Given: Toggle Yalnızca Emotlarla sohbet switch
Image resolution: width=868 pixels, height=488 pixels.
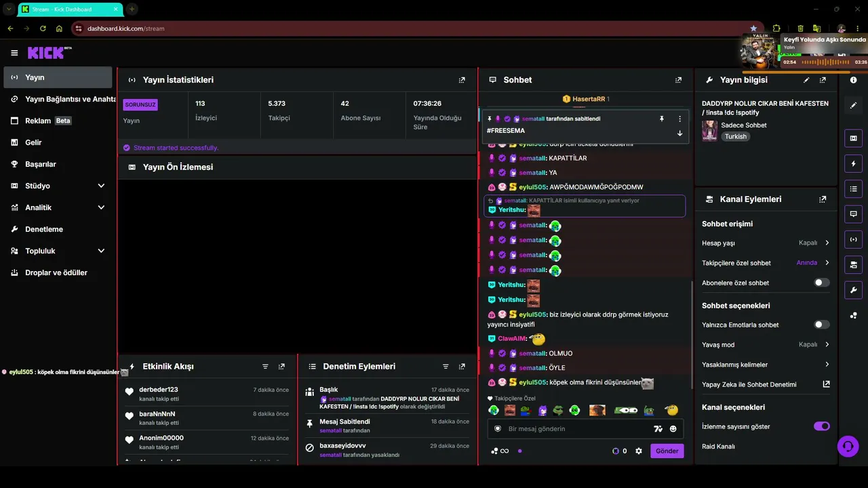Looking at the screenshot, I should pyautogui.click(x=821, y=325).
